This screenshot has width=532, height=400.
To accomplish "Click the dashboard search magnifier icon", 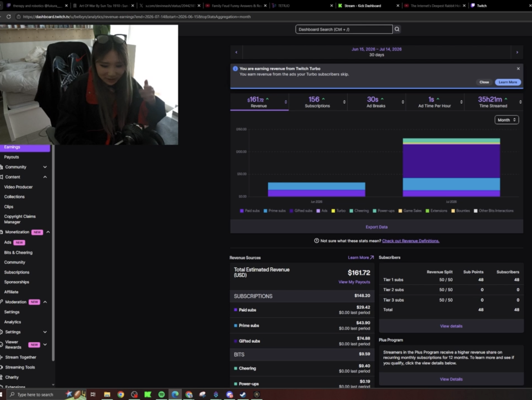I will coord(397,29).
